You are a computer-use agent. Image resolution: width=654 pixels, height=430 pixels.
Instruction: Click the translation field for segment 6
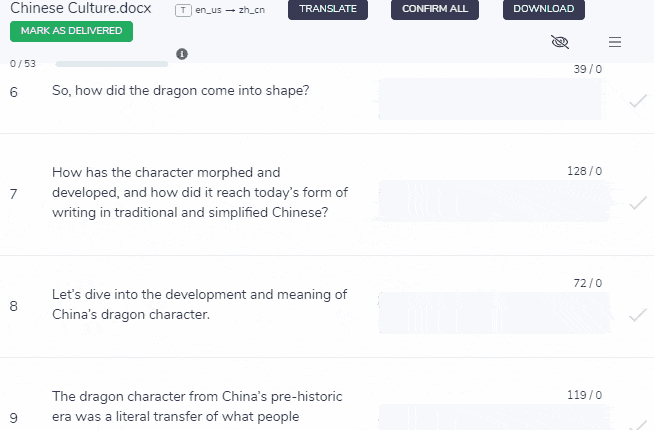click(490, 100)
